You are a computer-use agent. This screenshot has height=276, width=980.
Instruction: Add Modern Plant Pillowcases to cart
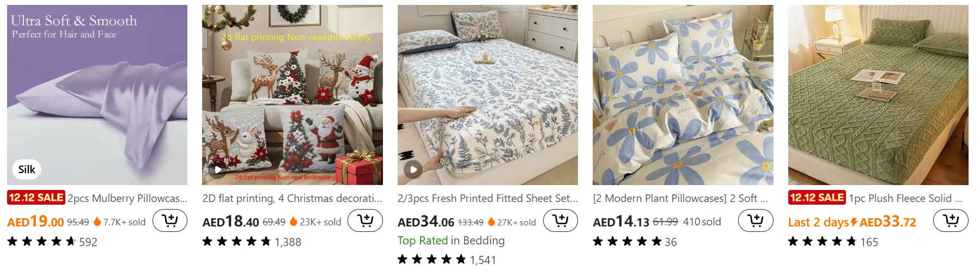click(x=756, y=220)
